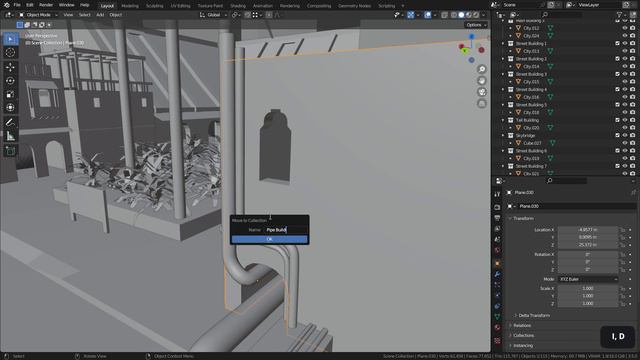
Task: Open the Scene properties tab
Action: (x=497, y=239)
